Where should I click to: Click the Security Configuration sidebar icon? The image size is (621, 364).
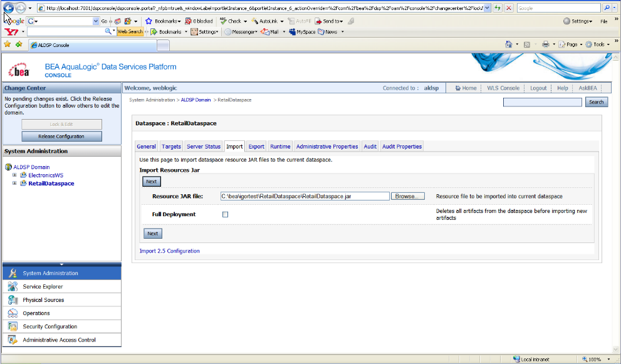point(13,326)
